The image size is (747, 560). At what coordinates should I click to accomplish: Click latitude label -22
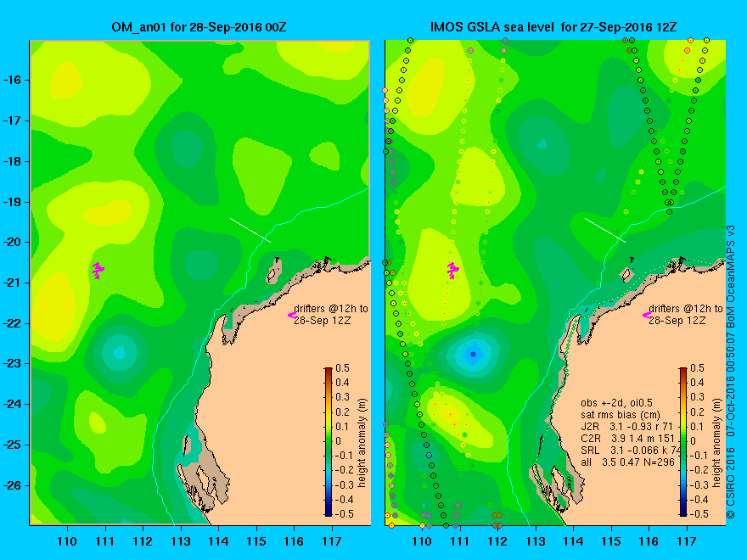point(11,323)
